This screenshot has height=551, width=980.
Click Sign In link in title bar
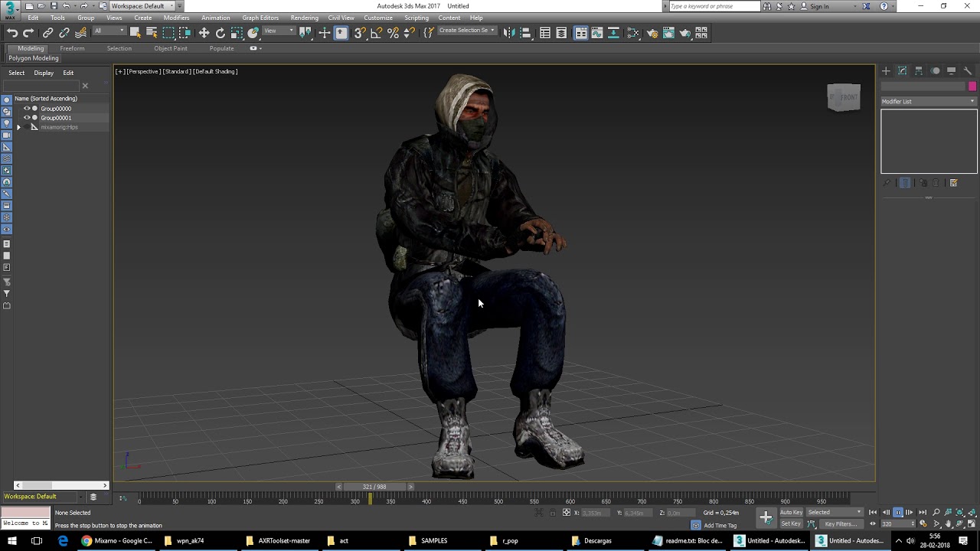(x=819, y=6)
